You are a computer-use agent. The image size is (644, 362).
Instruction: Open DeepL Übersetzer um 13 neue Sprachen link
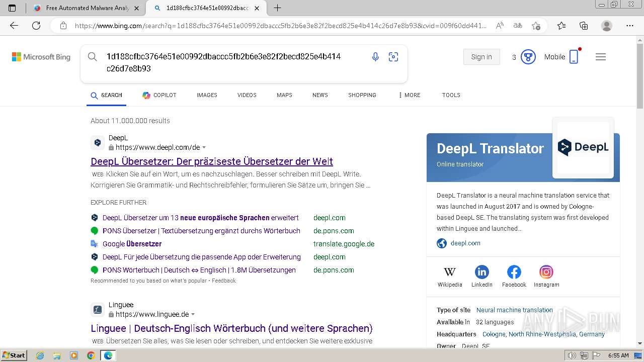click(201, 218)
